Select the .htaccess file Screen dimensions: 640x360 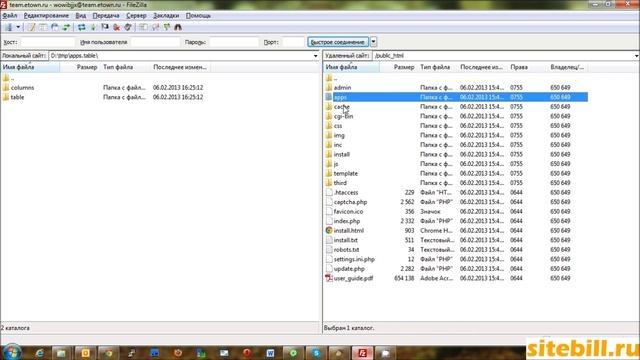[x=346, y=192]
